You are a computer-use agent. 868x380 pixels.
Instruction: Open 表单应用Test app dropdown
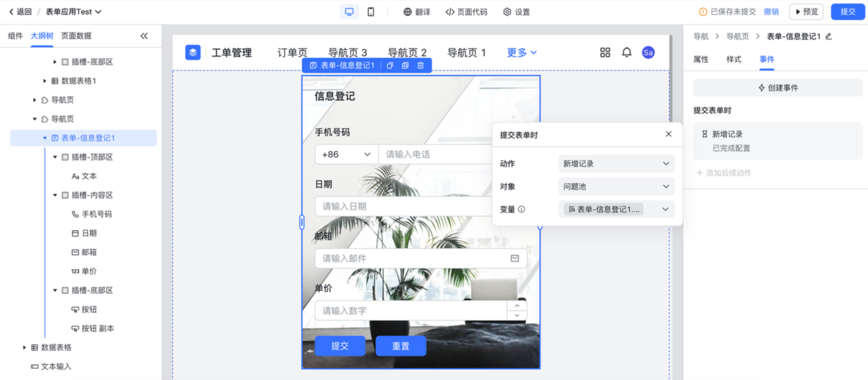[x=73, y=12]
